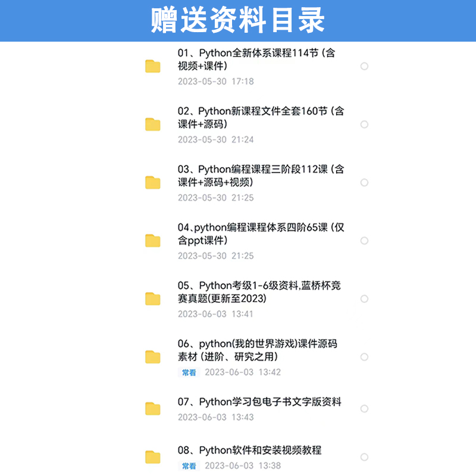Select radio circle for 01 Python全新体系课程
The width and height of the screenshot is (476, 476).
[x=364, y=66]
